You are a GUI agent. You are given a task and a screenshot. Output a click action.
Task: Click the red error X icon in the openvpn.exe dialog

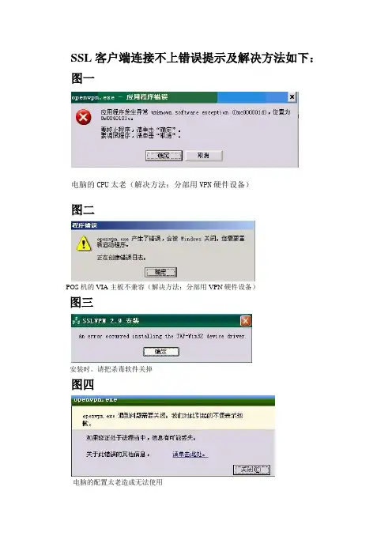pyautogui.click(x=84, y=117)
